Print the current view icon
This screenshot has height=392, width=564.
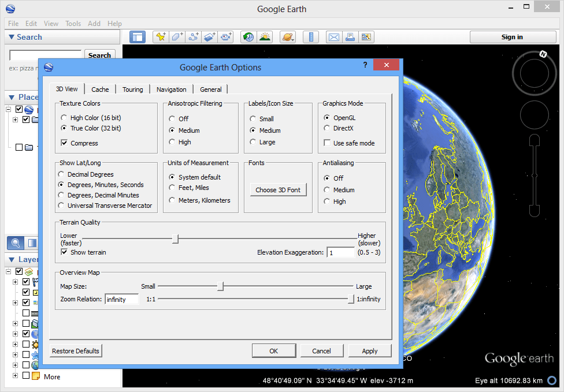tap(350, 37)
